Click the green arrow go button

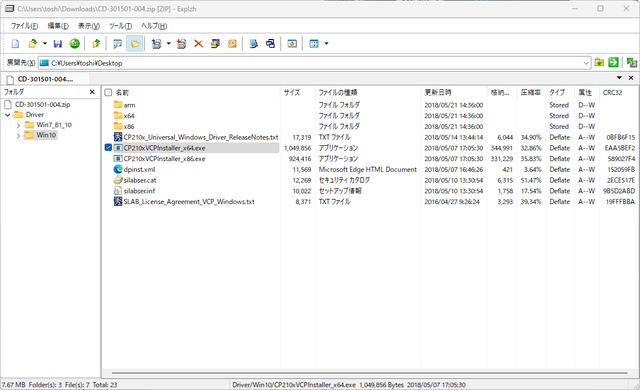coord(613,63)
